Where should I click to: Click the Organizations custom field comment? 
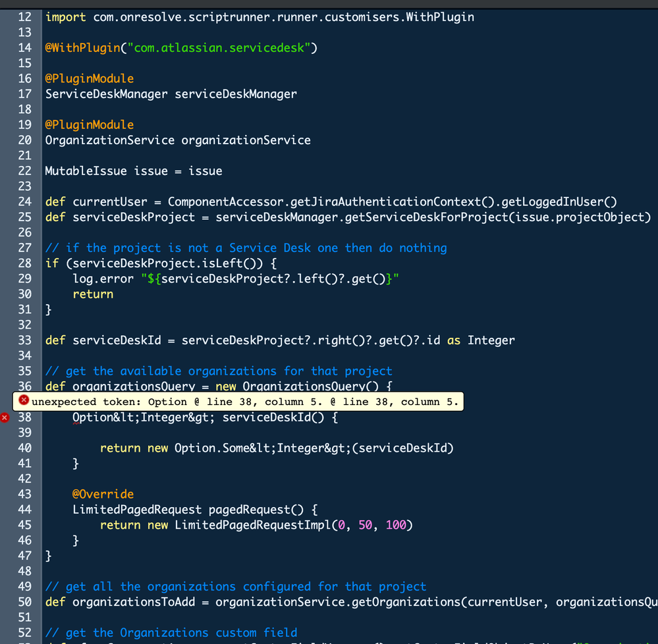(x=171, y=633)
